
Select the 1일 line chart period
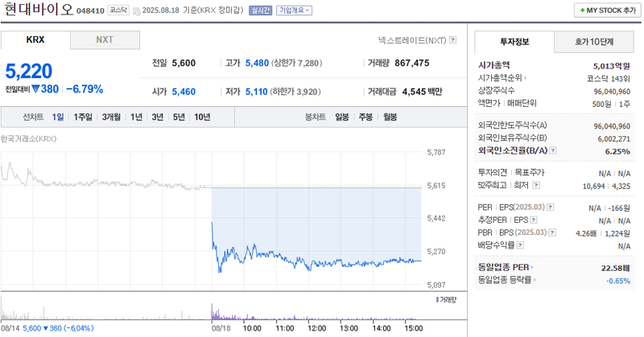57,117
